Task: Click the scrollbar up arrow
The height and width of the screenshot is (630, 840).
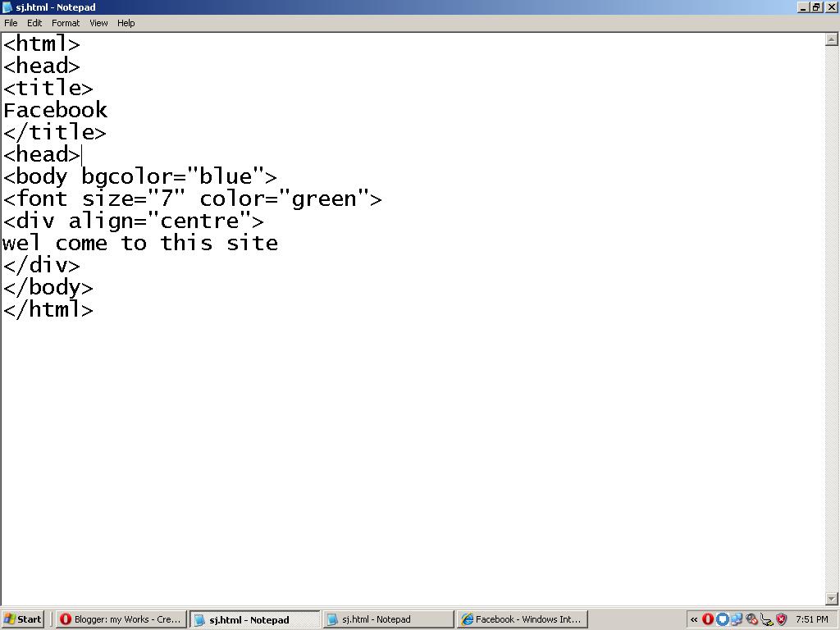Action: coord(832,39)
